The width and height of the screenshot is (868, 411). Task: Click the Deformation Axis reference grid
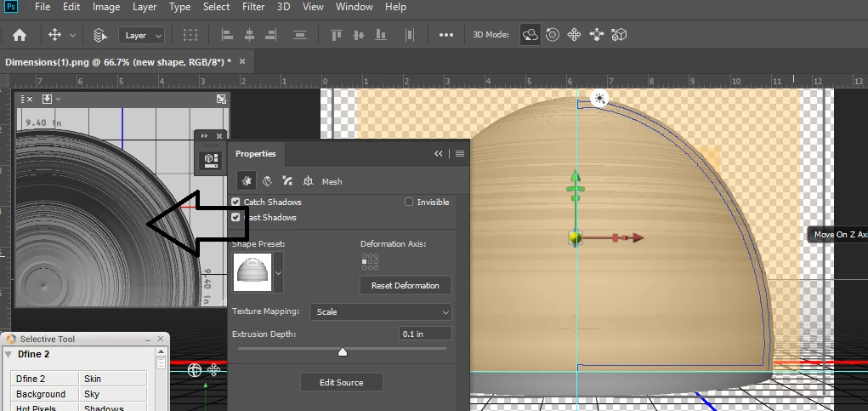[371, 261]
